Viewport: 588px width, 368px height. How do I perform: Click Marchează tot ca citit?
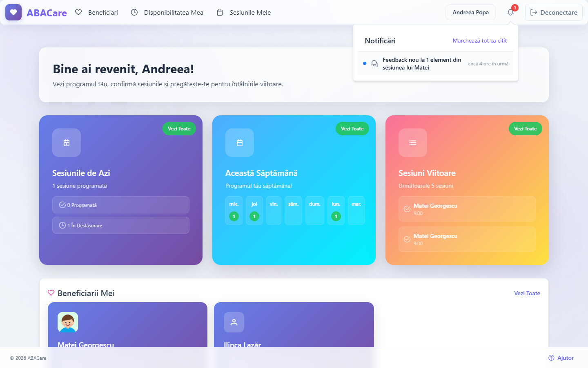(x=480, y=40)
